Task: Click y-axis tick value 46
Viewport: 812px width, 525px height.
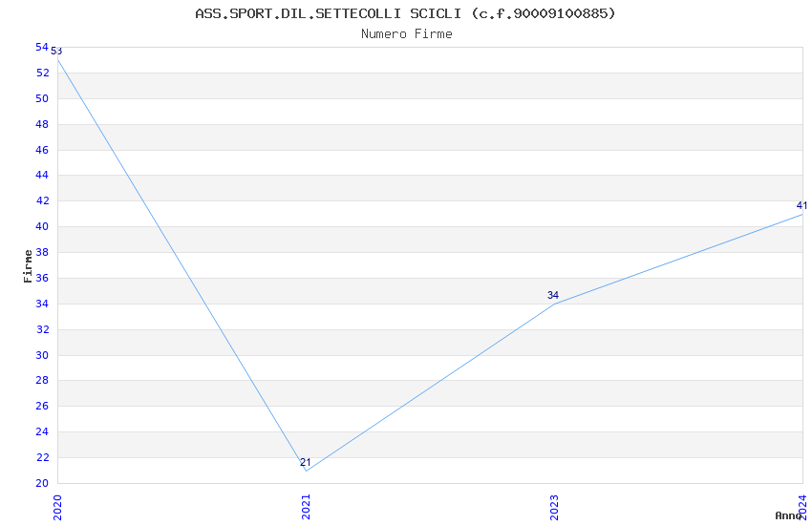Action: coord(42,150)
